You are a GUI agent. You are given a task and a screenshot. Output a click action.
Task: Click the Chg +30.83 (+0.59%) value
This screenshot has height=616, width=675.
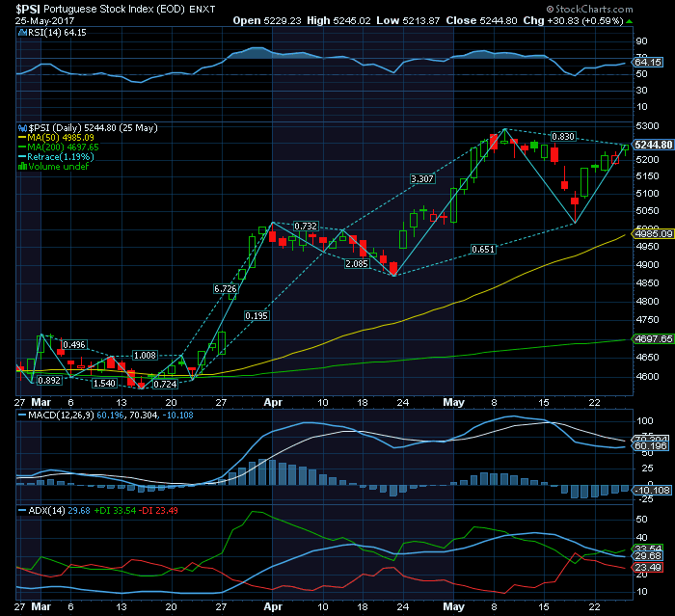click(x=573, y=20)
